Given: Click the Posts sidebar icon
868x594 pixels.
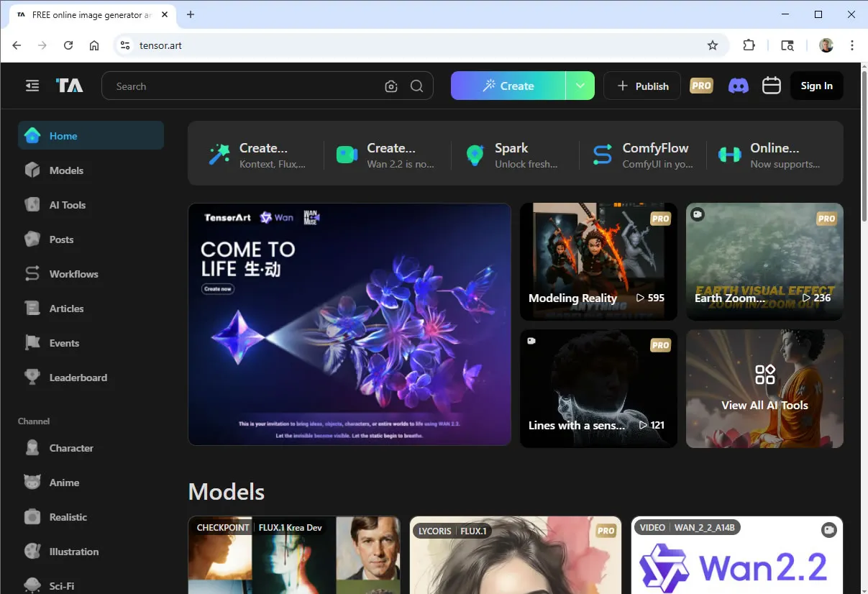Looking at the screenshot, I should tap(32, 239).
